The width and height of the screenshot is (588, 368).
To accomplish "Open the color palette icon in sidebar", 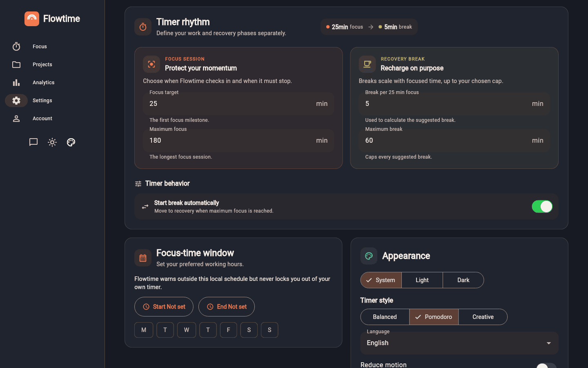I will [71, 142].
